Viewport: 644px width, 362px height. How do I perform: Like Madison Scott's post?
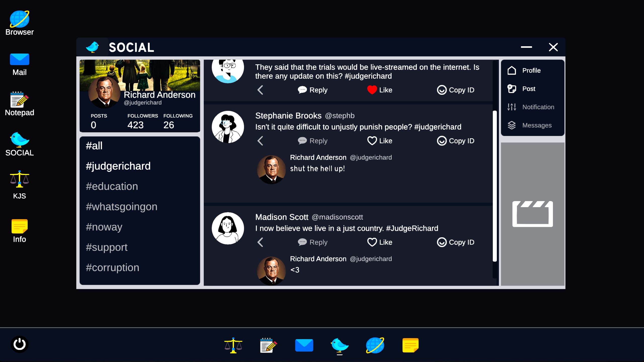pos(372,242)
